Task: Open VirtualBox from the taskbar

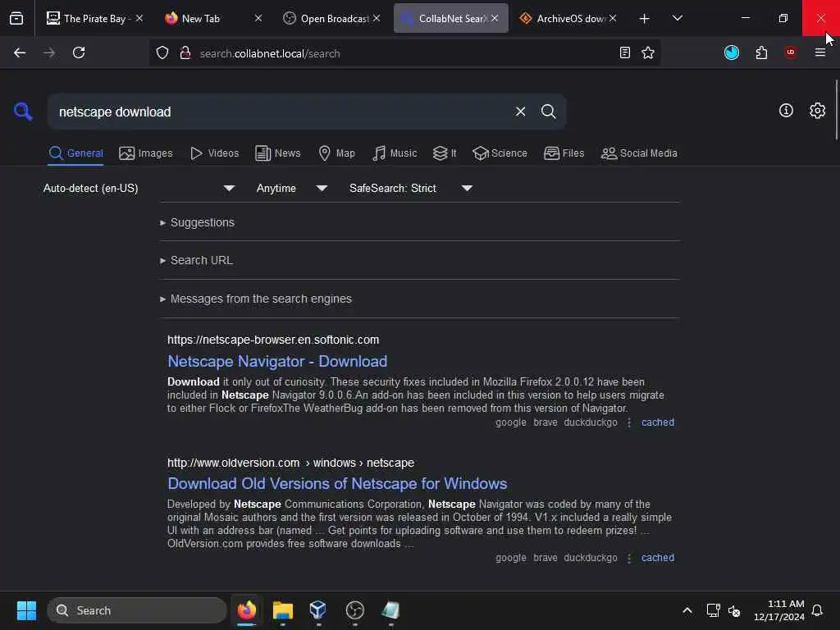Action: pos(317,610)
